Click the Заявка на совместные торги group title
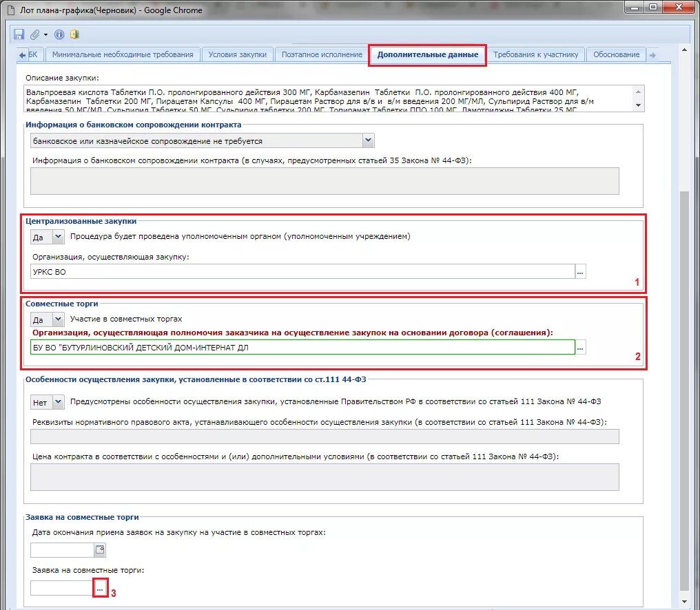The width and height of the screenshot is (700, 610). coord(82,517)
